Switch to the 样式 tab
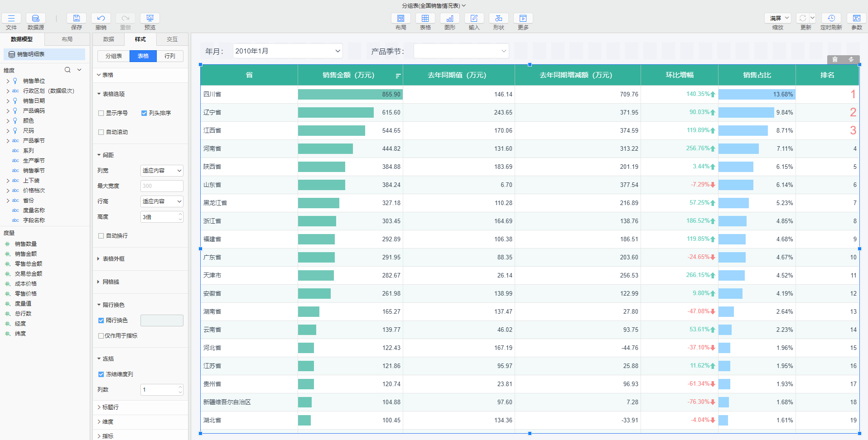868x440 pixels. (x=140, y=39)
